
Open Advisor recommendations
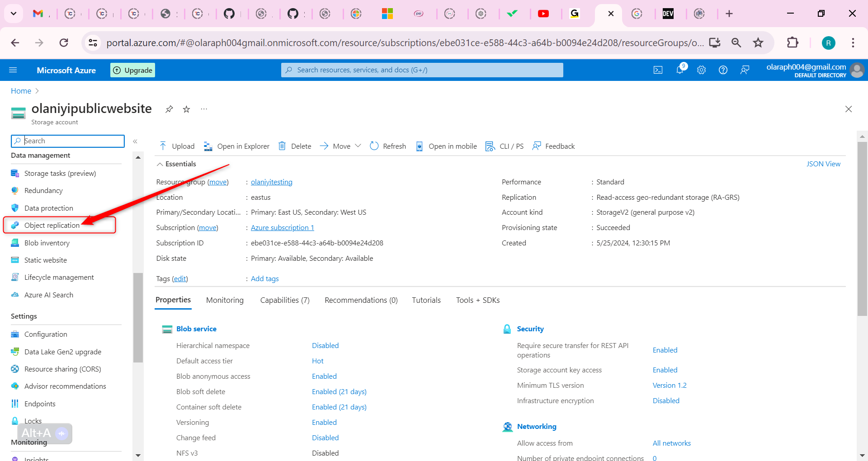point(65,386)
